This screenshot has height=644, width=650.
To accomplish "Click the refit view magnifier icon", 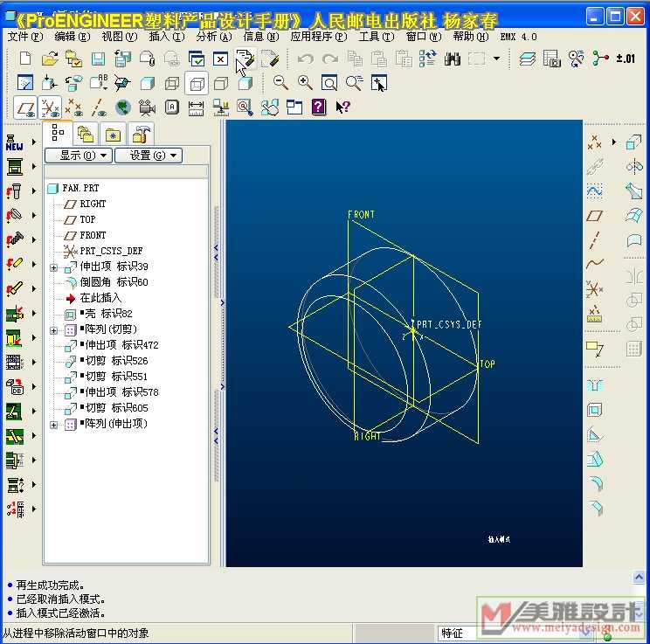I will 329,83.
